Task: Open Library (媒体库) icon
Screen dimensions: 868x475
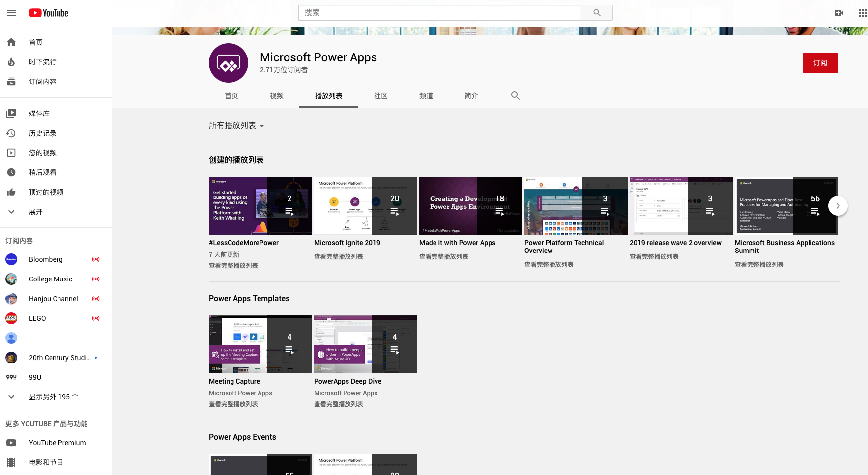Action: [x=11, y=113]
